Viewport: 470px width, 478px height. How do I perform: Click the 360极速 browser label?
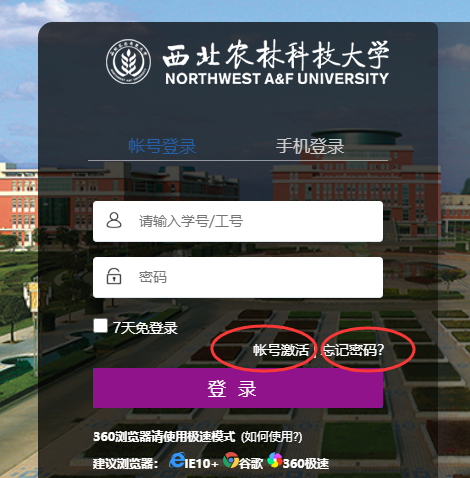coord(306,463)
